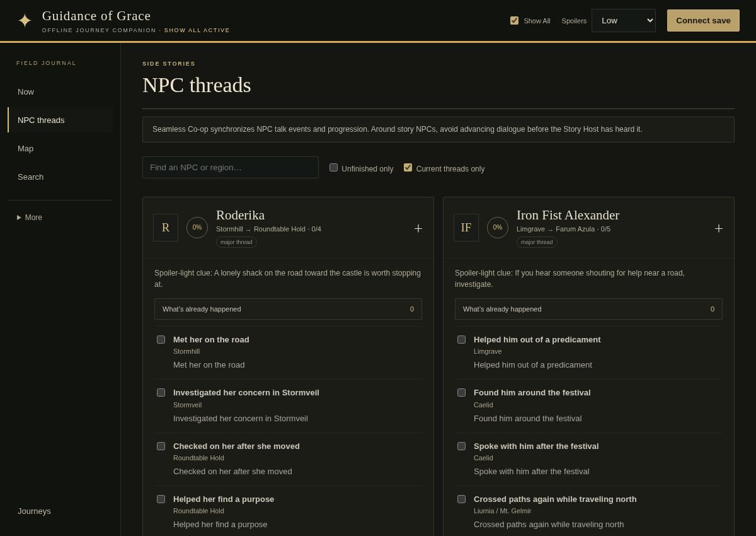Viewport: 756px width, 536px height.
Task: Check Crossed paths again while traveling north
Action: click(x=462, y=499)
